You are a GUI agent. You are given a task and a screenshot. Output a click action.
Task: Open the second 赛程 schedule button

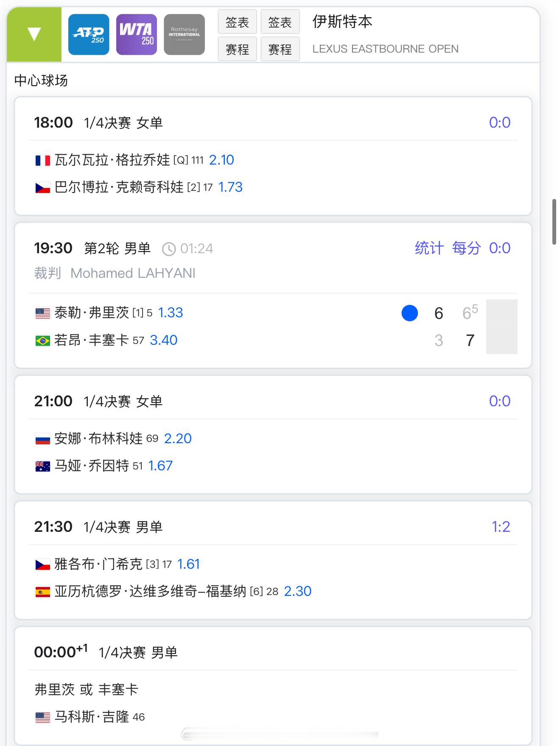[280, 49]
